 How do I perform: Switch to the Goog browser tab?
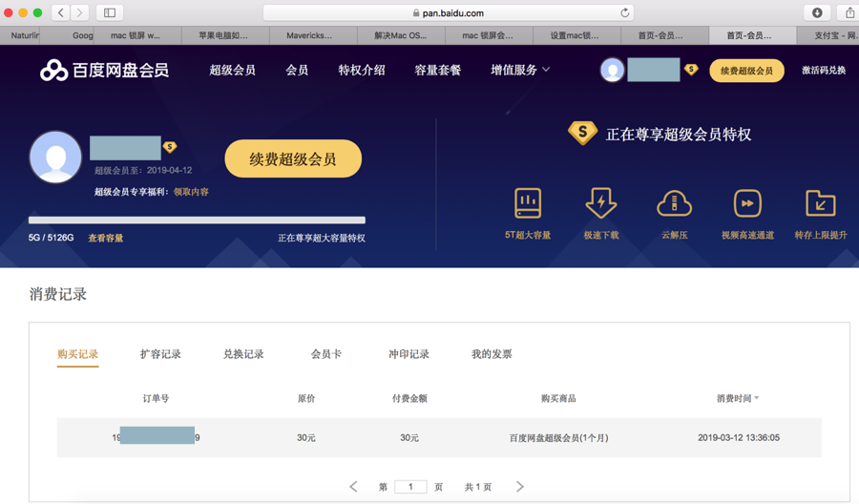(x=68, y=35)
